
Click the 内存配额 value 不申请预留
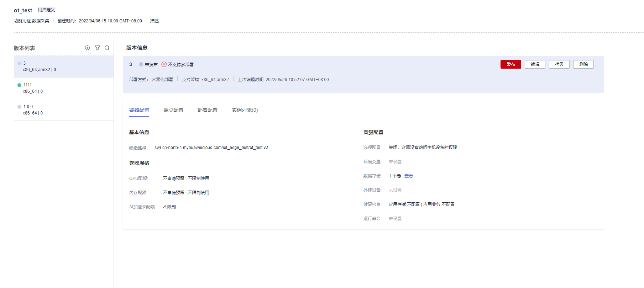coord(174,193)
